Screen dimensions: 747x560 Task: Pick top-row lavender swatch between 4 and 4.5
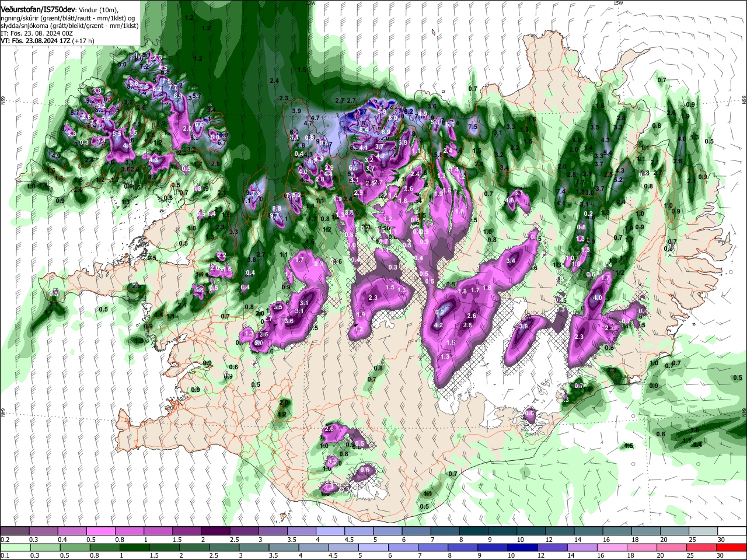[330, 531]
